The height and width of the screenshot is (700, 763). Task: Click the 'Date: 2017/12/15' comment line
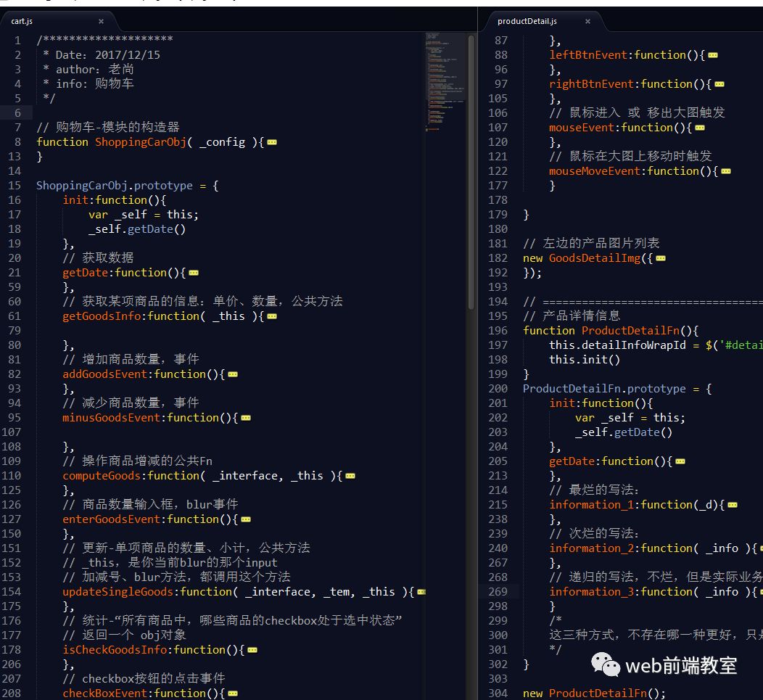102,55
